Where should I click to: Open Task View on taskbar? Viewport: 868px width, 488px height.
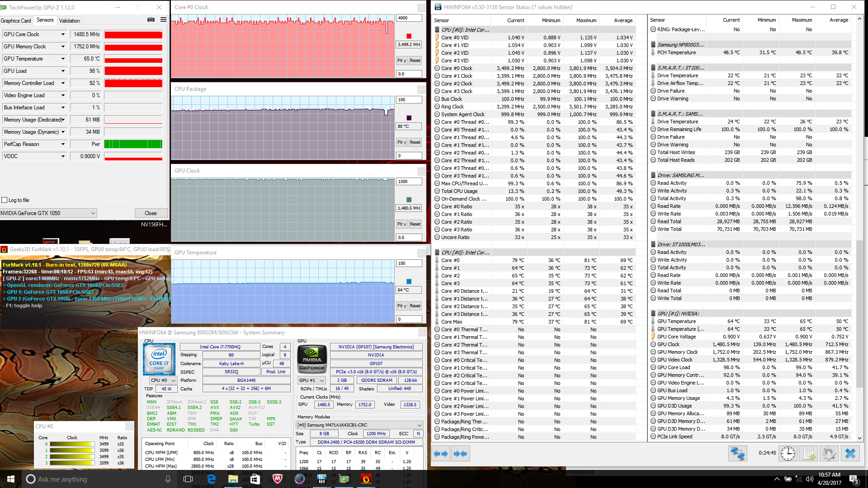[188, 479]
